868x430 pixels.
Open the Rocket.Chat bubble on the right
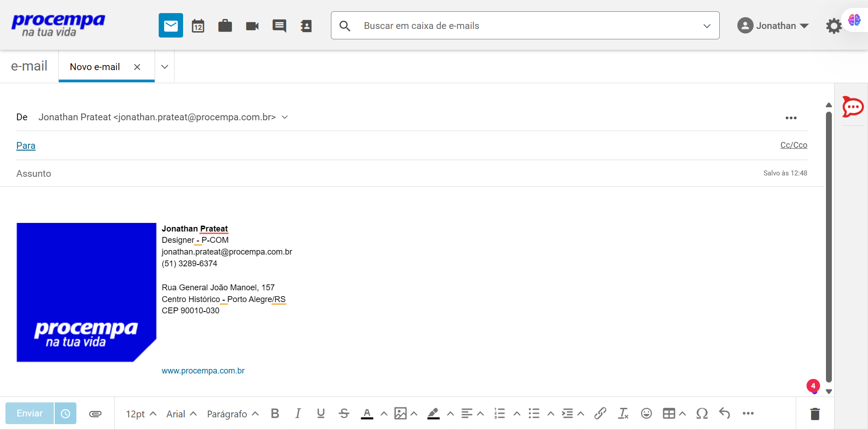(853, 107)
